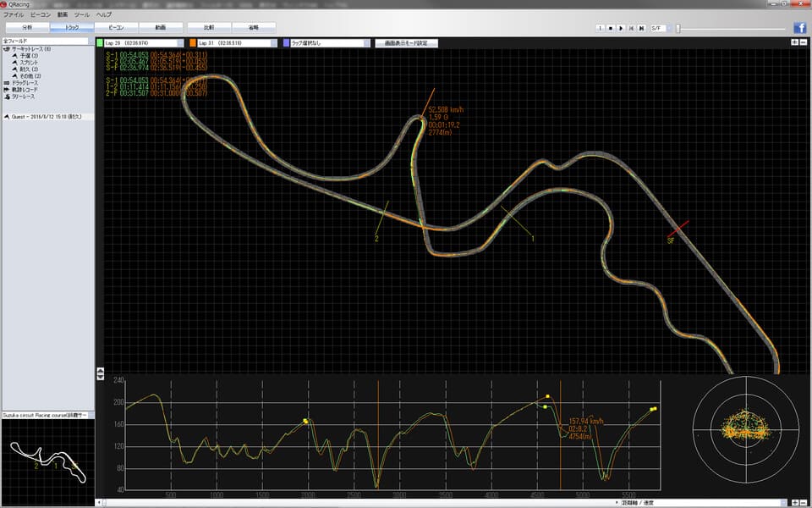Switch to the 動画 toolbar tab button
812x508 pixels.
pyautogui.click(x=161, y=27)
